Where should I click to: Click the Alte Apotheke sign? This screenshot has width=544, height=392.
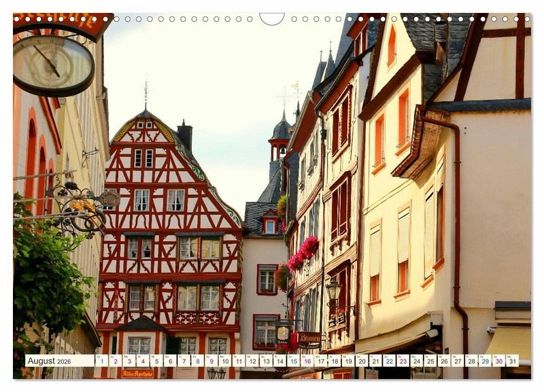click(x=137, y=373)
